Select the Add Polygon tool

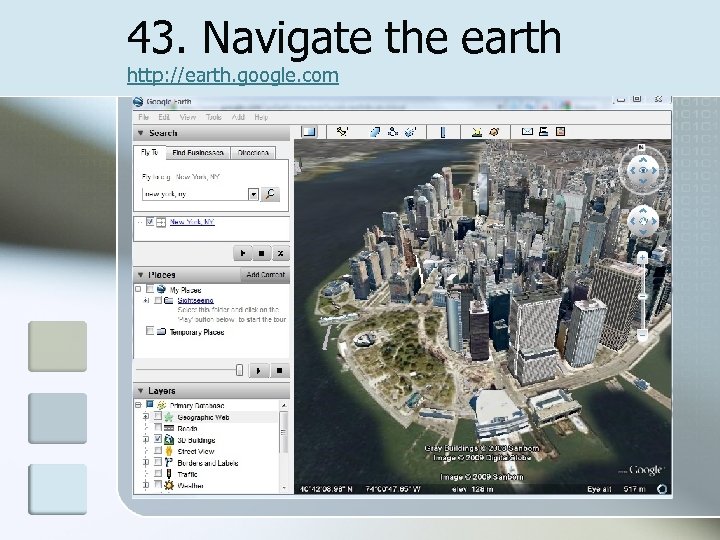(x=375, y=132)
